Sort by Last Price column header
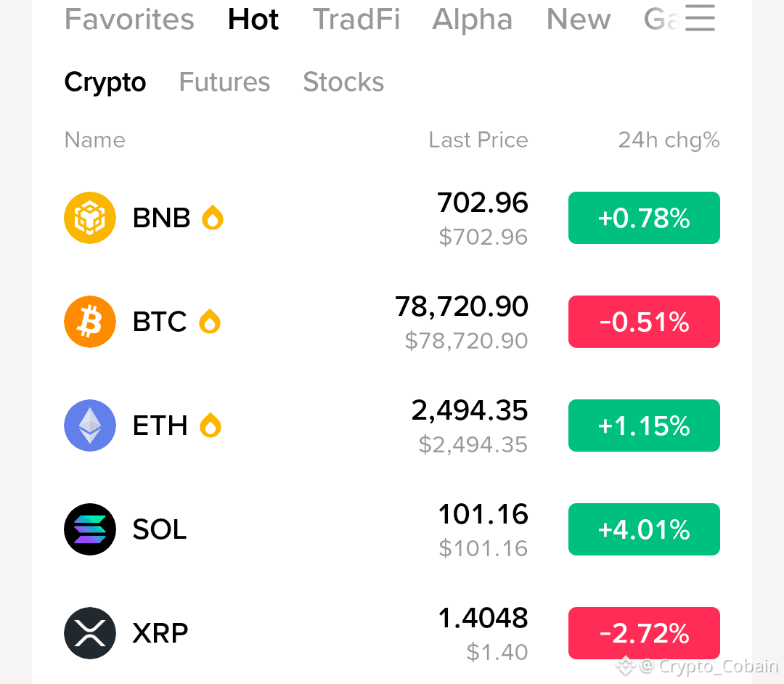Image resolution: width=784 pixels, height=684 pixels. pyautogui.click(x=478, y=140)
